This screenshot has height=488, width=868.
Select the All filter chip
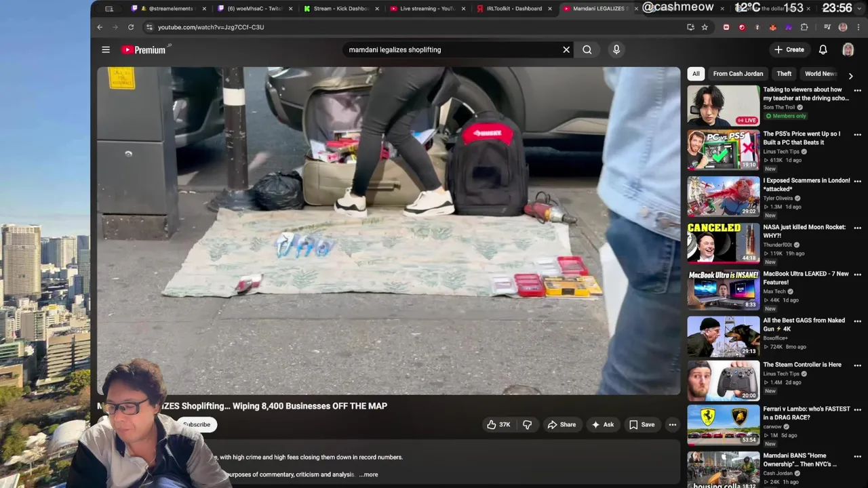(x=696, y=74)
